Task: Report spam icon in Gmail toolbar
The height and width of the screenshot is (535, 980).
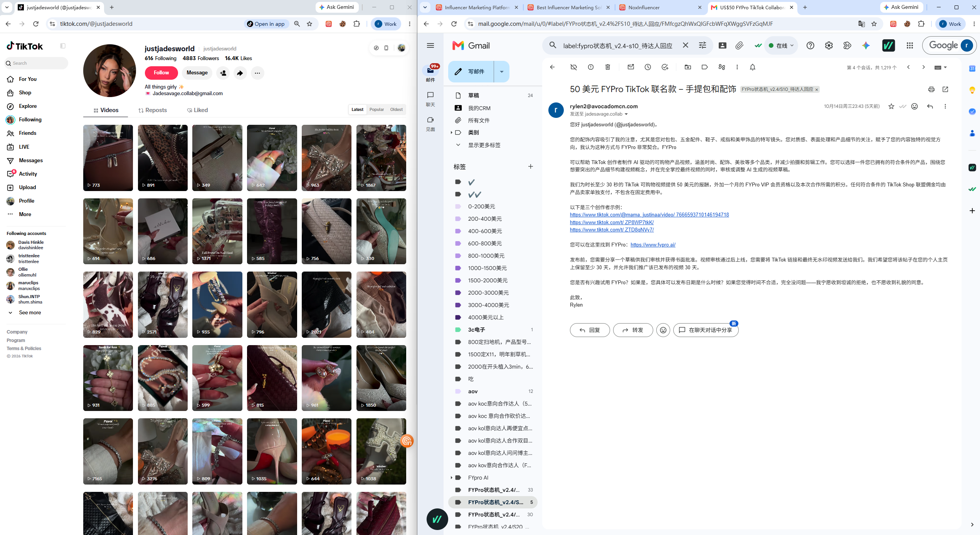Action: point(590,67)
